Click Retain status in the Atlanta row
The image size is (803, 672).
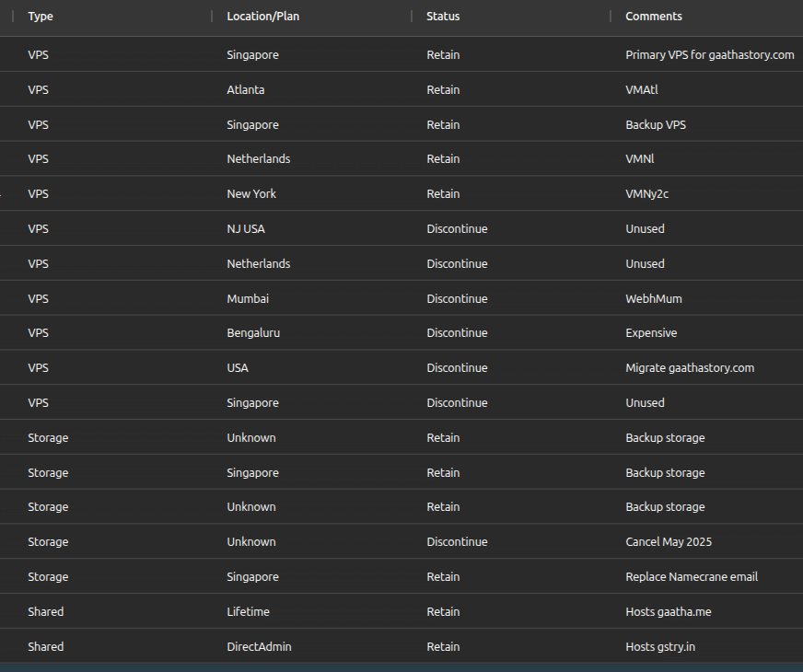[443, 89]
